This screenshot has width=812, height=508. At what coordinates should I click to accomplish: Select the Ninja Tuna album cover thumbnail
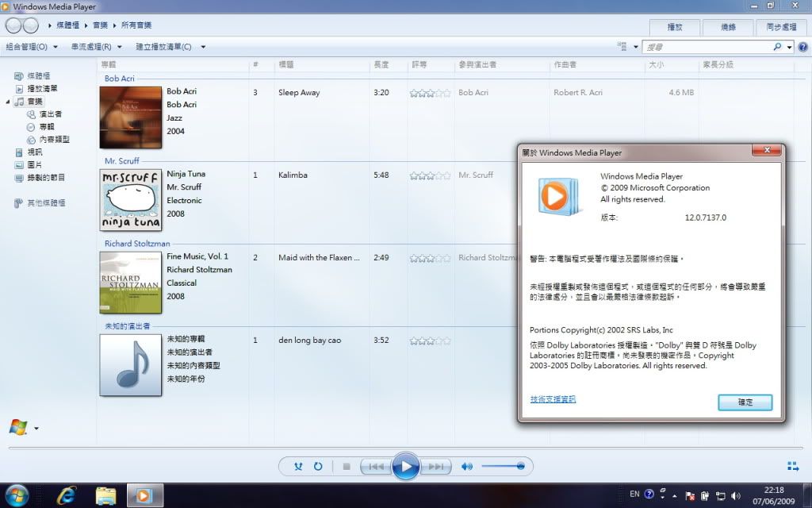(x=131, y=200)
